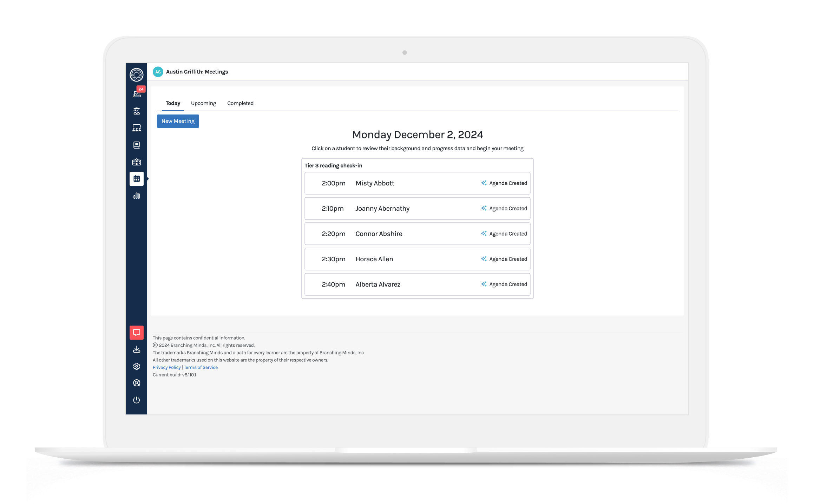
Task: Switch to the Completed tab
Action: click(x=240, y=103)
